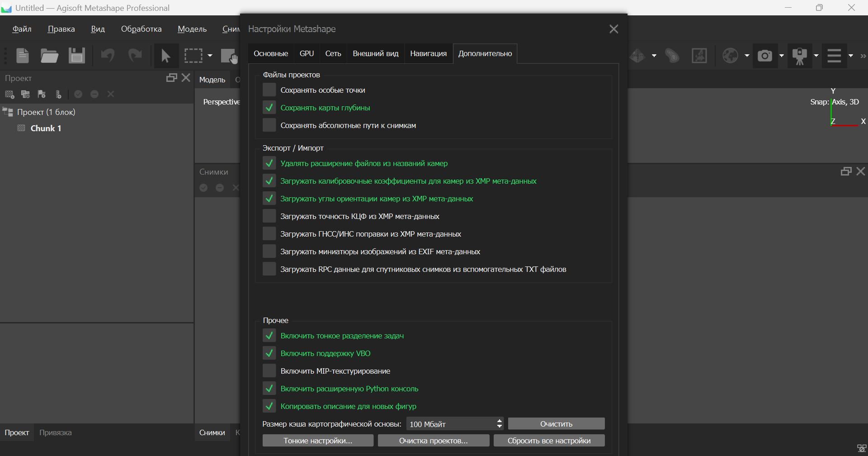Switch to the GPU settings tab
The width and height of the screenshot is (868, 456).
[307, 53]
